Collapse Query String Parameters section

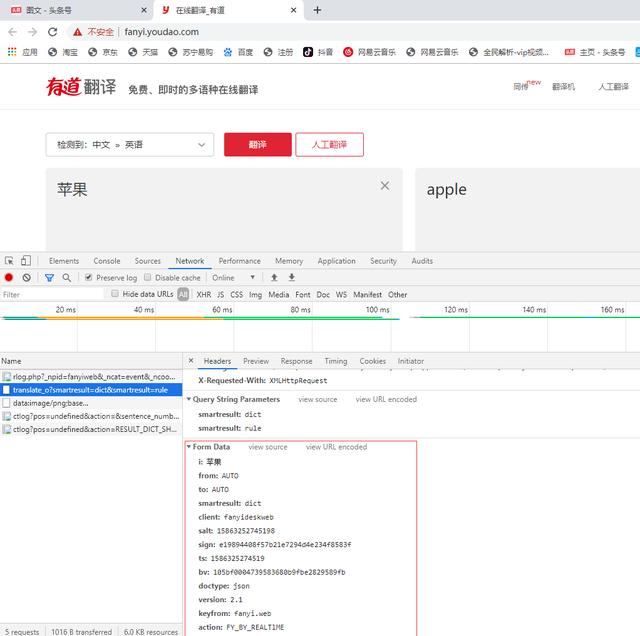pyautogui.click(x=189, y=399)
